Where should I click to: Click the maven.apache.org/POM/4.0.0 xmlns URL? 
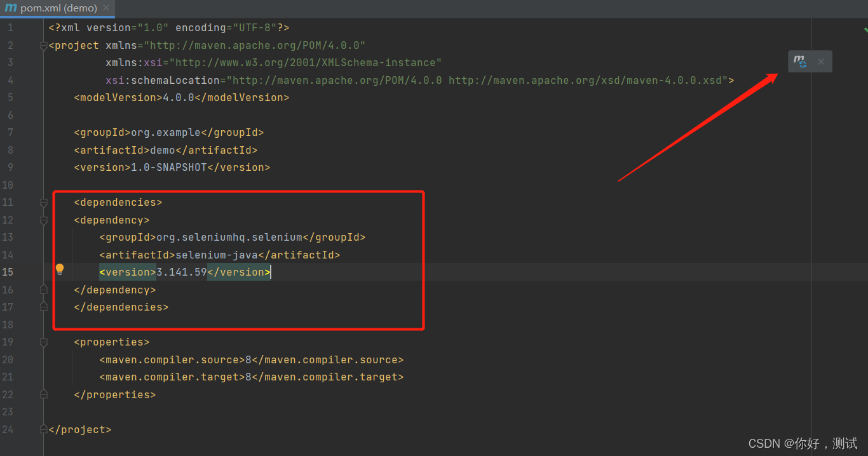tap(255, 46)
